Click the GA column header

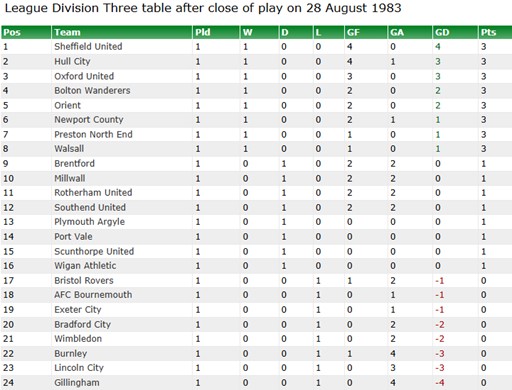tap(397, 32)
